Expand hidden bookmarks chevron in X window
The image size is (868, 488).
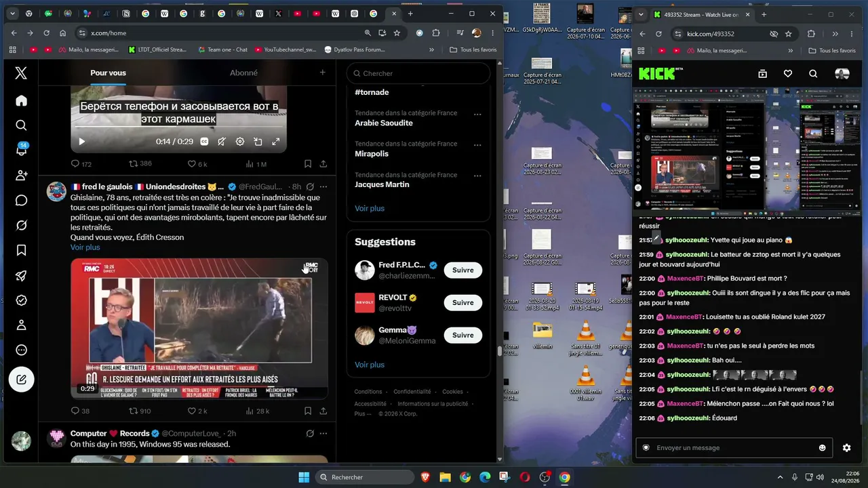(x=431, y=49)
